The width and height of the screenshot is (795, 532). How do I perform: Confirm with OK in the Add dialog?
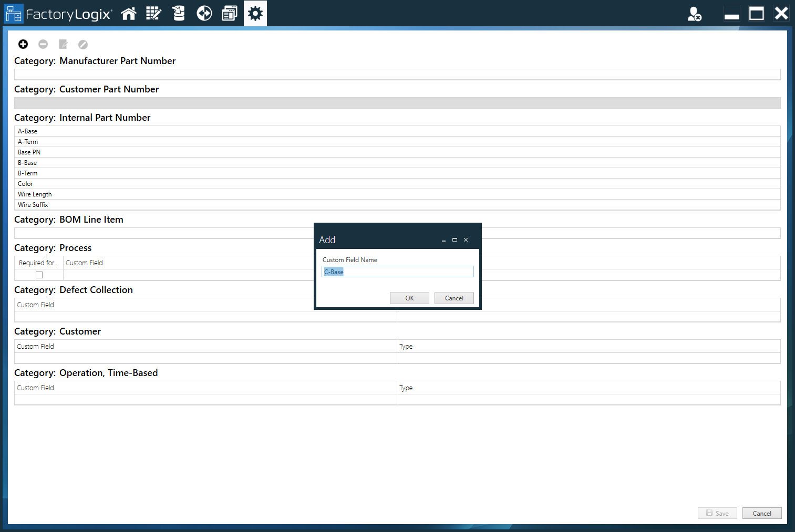[x=409, y=298]
